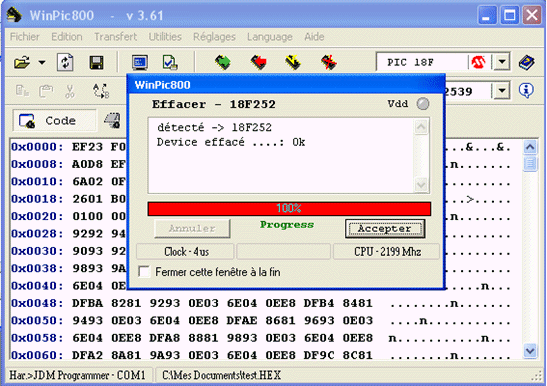This screenshot has height=386, width=547.
Task: Select address 0x0000 in hex view
Action: coord(37,147)
